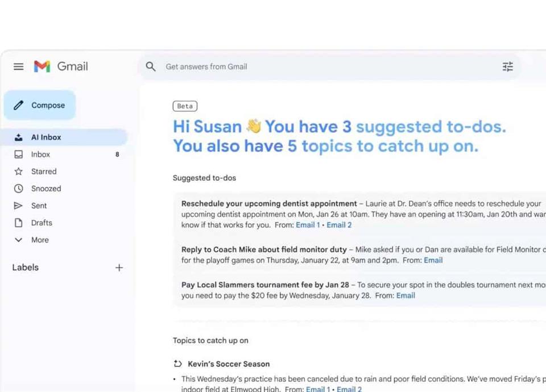Click the Beta badge
546x392 pixels.
click(x=185, y=106)
